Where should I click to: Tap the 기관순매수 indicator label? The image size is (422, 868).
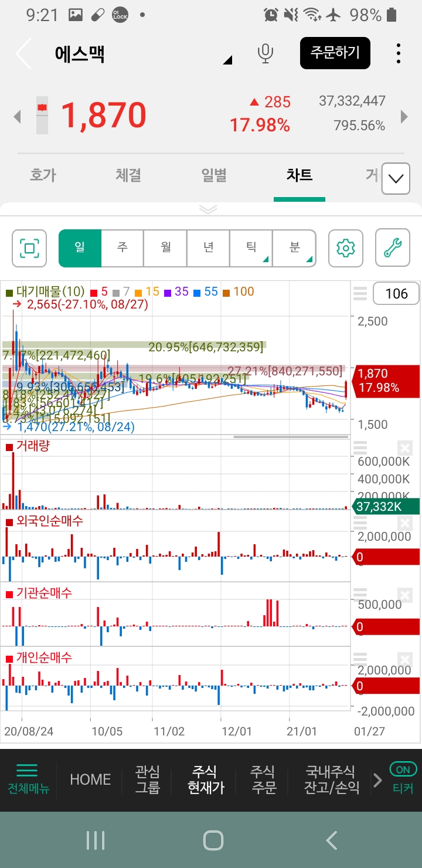coord(39,593)
